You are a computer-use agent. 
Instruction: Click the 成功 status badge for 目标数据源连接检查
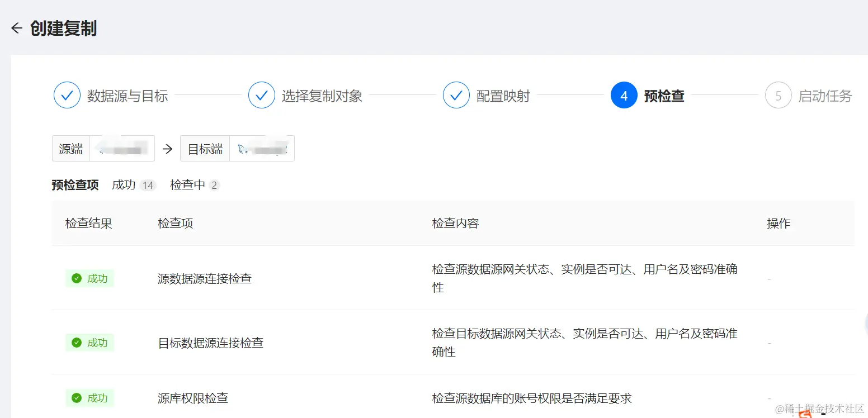click(89, 343)
